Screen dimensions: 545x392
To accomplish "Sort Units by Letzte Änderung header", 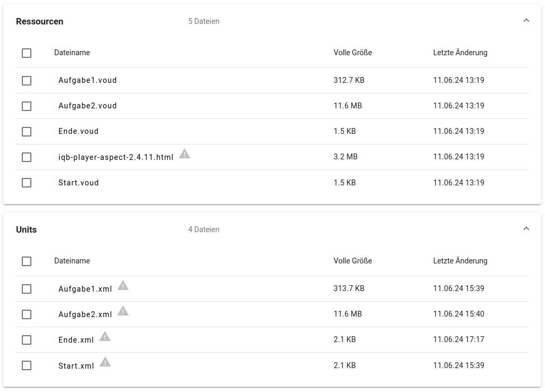I will [x=460, y=261].
